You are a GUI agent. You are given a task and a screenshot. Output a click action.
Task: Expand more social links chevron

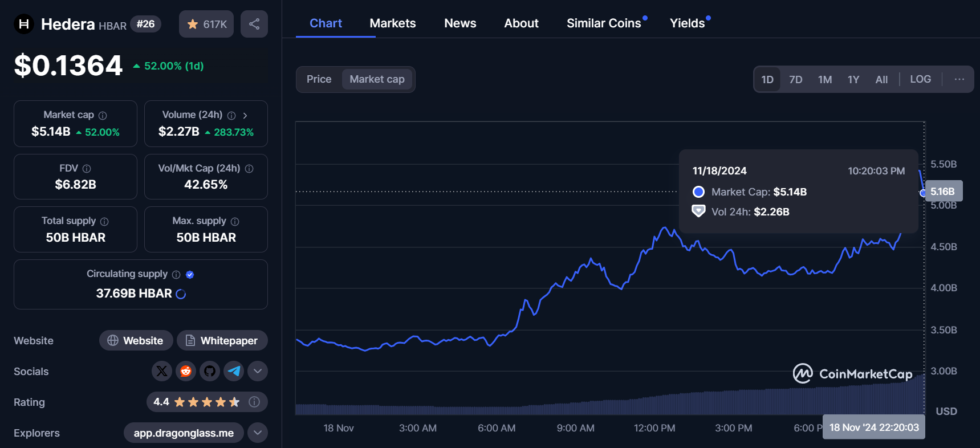pos(258,371)
